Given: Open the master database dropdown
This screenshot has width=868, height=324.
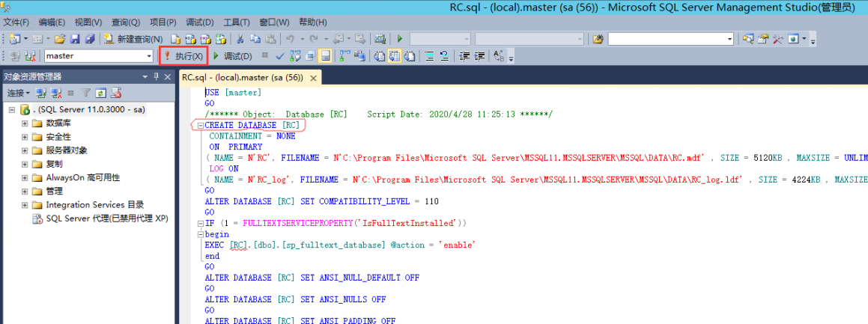Looking at the screenshot, I should [x=149, y=56].
